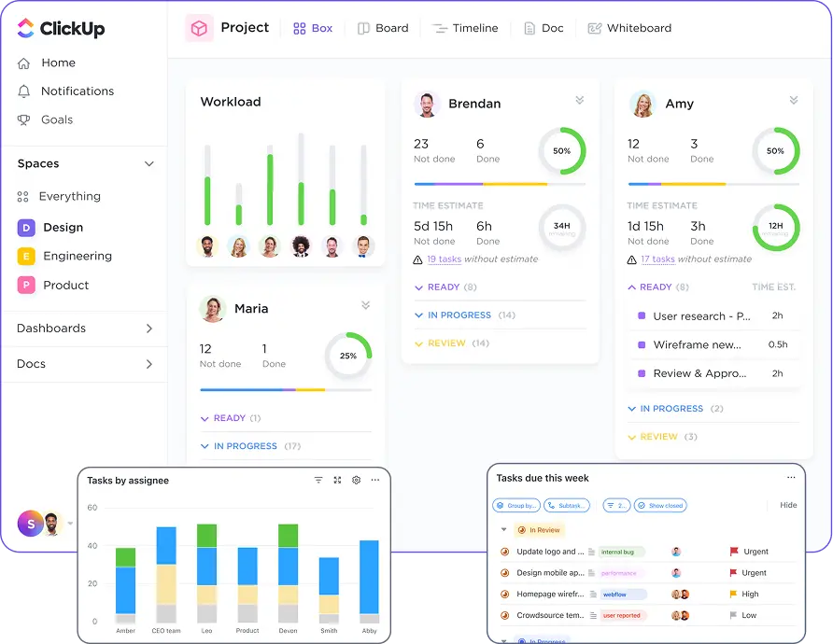The height and width of the screenshot is (644, 833).
Task: Click the purple S user avatar
Action: pos(30,524)
